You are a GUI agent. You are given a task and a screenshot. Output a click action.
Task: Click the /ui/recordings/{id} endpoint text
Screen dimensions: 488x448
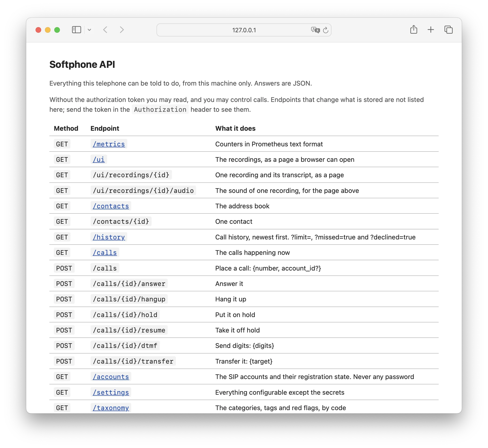pyautogui.click(x=131, y=175)
